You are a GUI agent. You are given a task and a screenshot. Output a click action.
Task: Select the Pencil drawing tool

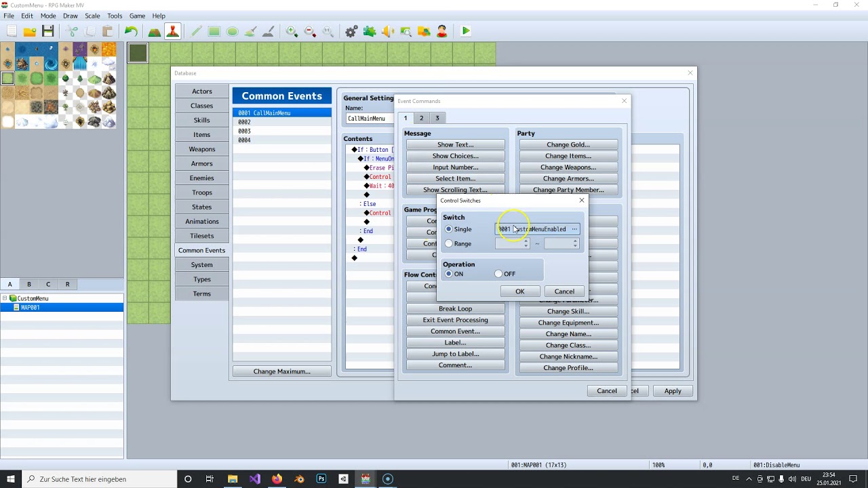coord(196,31)
